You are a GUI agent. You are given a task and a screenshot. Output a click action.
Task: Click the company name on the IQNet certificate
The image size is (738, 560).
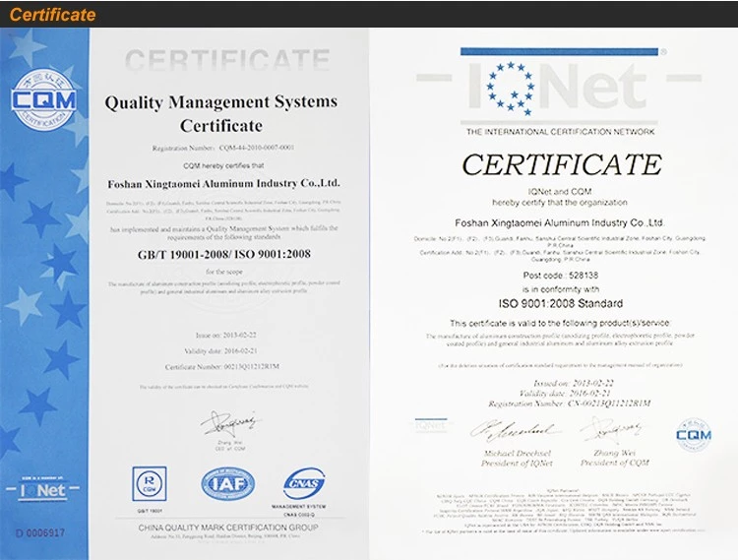[x=560, y=222]
